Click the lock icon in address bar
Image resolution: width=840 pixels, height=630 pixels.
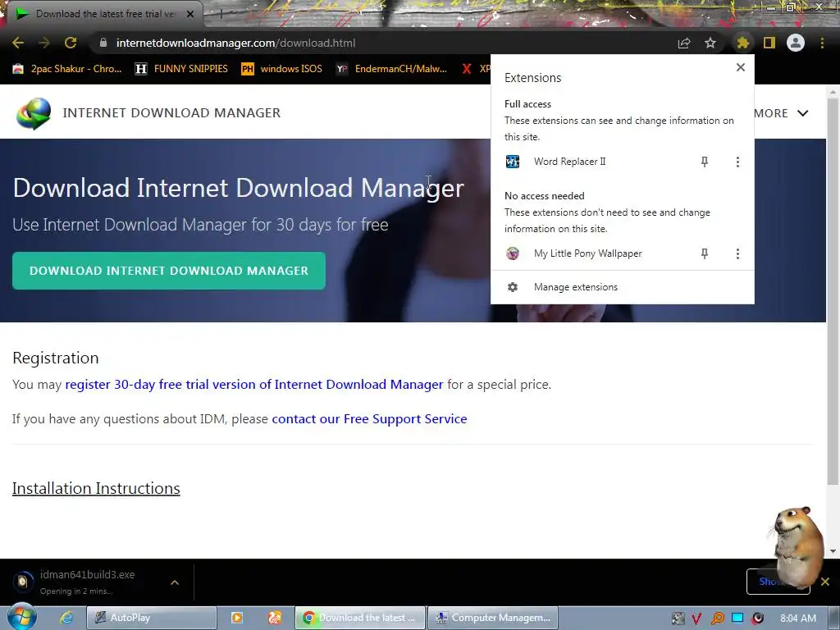point(103,43)
